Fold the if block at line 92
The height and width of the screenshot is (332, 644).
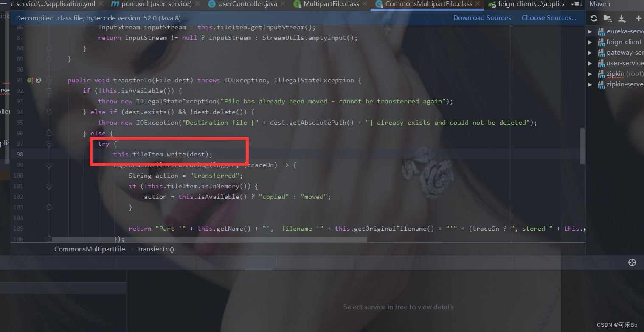coord(48,90)
